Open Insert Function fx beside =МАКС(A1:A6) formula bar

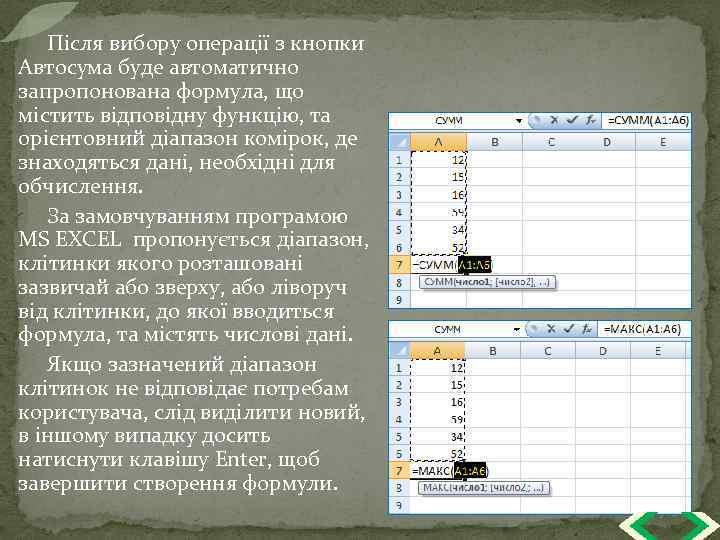[586, 329]
